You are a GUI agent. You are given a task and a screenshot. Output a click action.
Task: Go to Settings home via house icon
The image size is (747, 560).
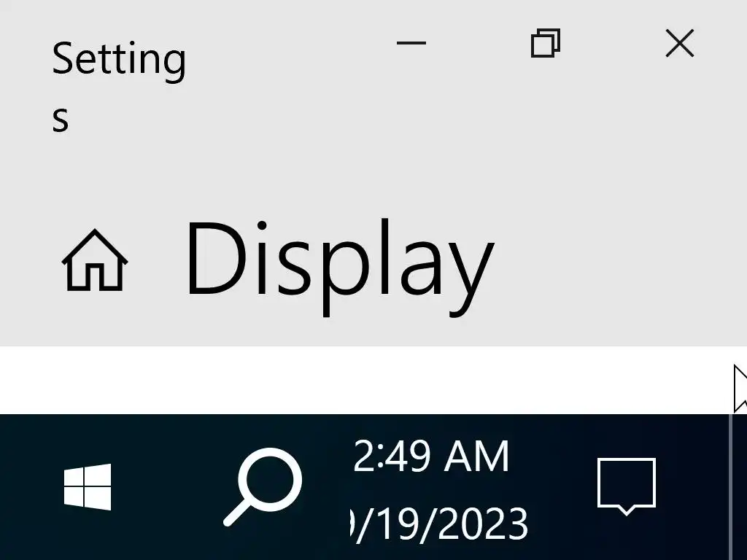coord(94,260)
